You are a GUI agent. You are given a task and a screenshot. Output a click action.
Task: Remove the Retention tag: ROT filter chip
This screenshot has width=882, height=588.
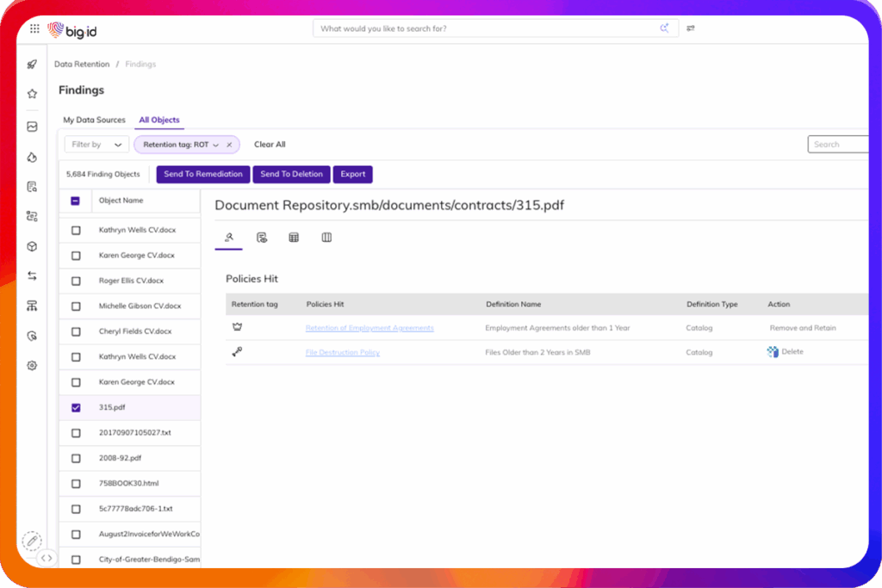(x=229, y=145)
